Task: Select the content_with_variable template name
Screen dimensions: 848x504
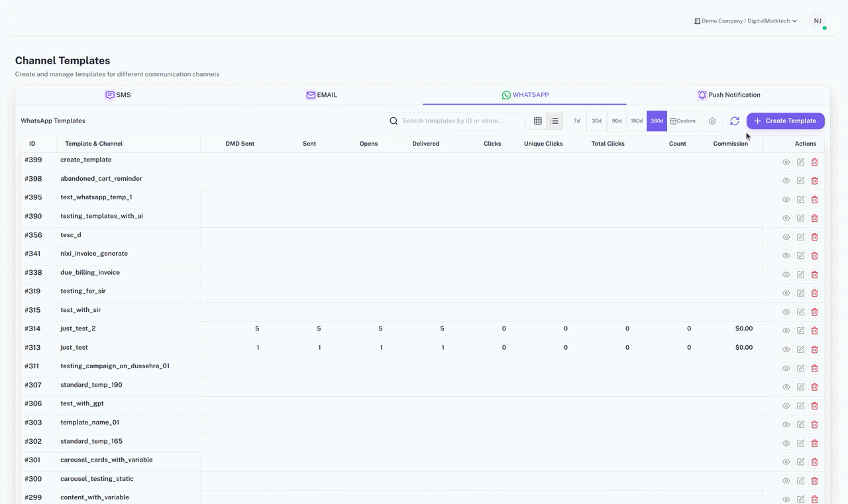Action: [95, 497]
